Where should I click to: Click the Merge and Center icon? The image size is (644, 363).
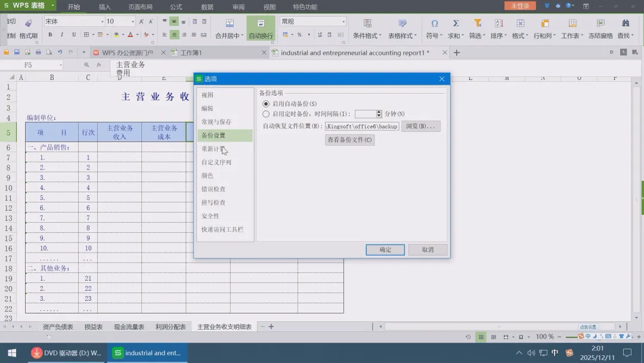[230, 23]
